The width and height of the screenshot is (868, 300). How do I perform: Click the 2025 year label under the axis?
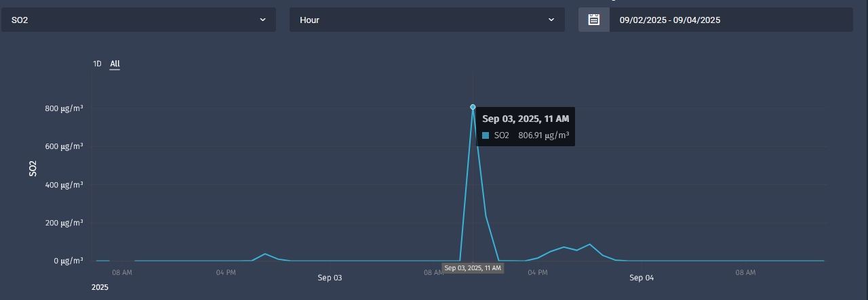click(100, 288)
